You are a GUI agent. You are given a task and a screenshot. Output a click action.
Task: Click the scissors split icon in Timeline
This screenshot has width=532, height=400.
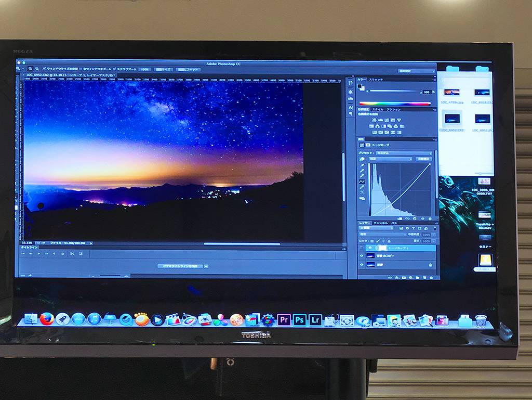coord(72,254)
